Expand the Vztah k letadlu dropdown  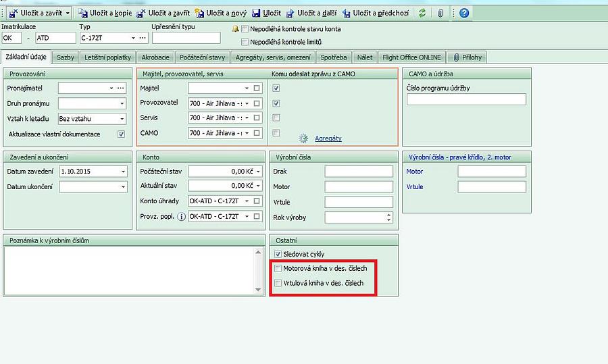122,119
